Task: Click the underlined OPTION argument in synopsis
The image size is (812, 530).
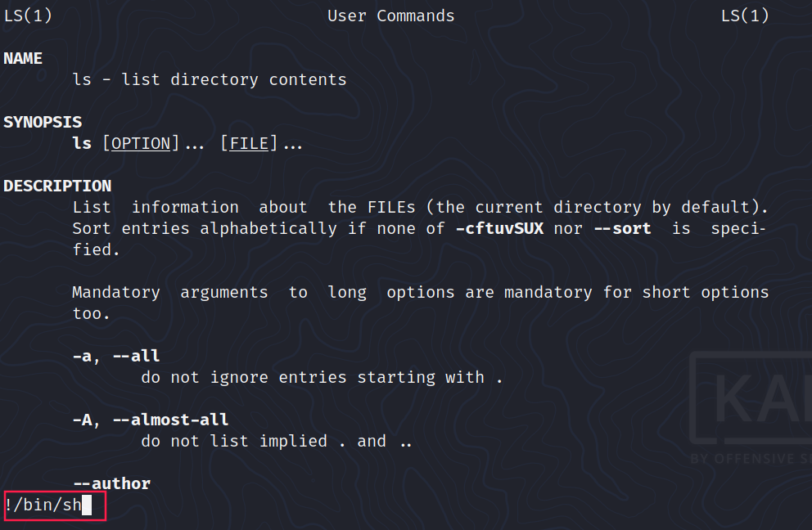Action: 141,144
